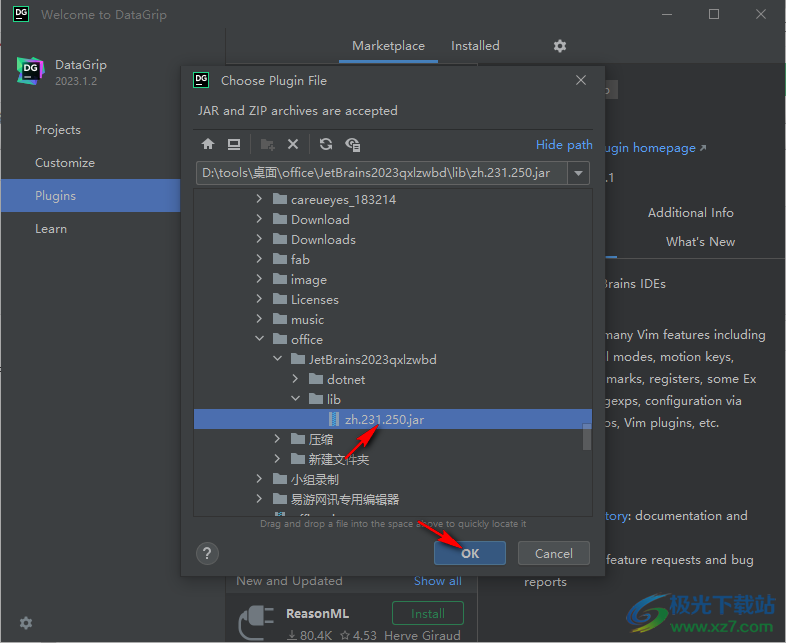Select the lib folder name
Screen dimensions: 786x643
334,399
